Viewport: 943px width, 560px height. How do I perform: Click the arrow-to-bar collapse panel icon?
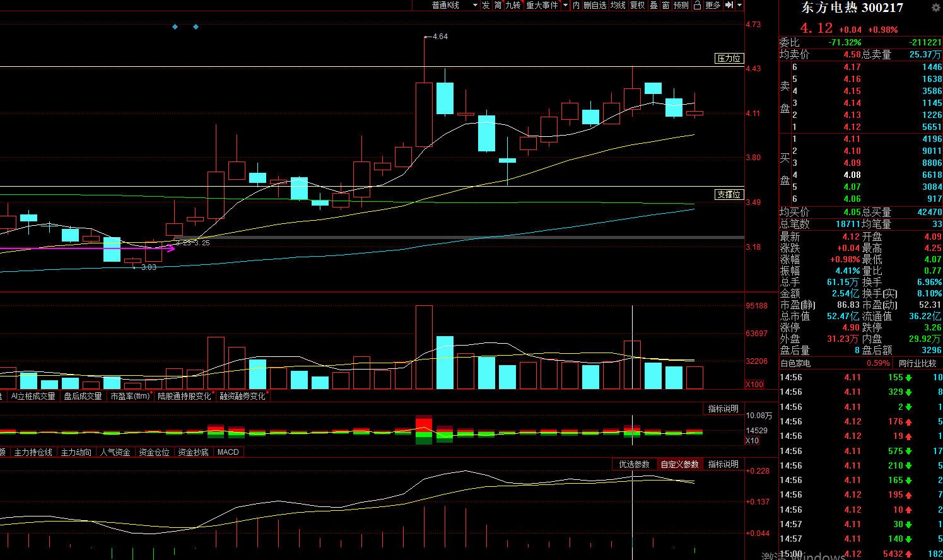(x=729, y=5)
